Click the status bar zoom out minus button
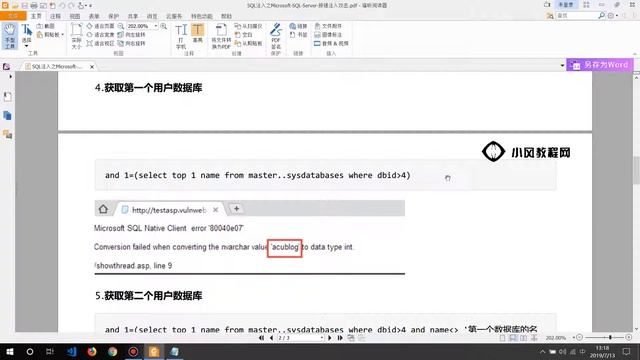The image size is (640, 360). pos(579,338)
